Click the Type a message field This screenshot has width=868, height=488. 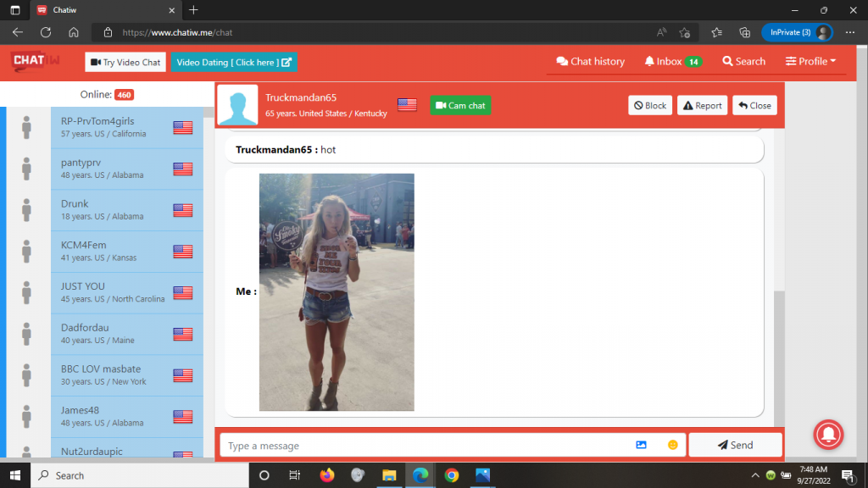(424, 445)
